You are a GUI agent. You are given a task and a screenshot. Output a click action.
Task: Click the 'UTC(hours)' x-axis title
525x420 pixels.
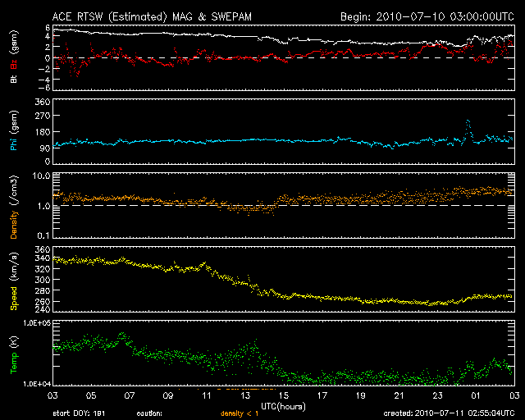coord(283,407)
